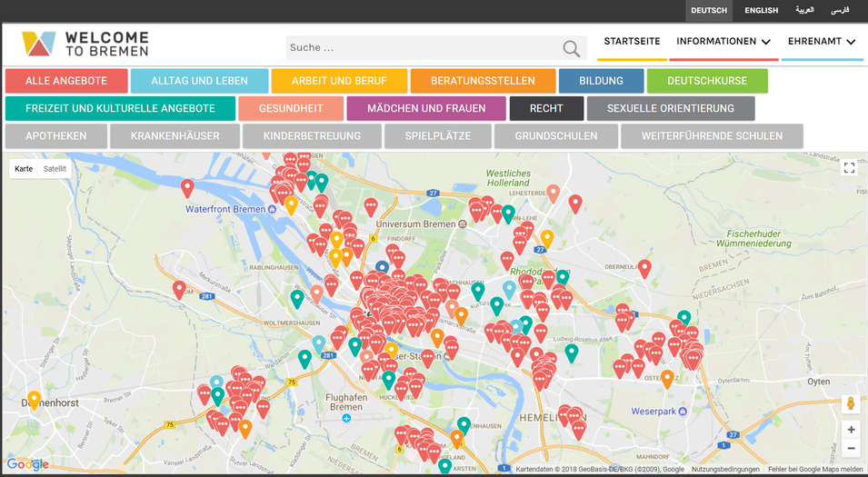Image resolution: width=868 pixels, height=477 pixels.
Task: Click the Welcome to Bremen logo
Action: coord(85,43)
